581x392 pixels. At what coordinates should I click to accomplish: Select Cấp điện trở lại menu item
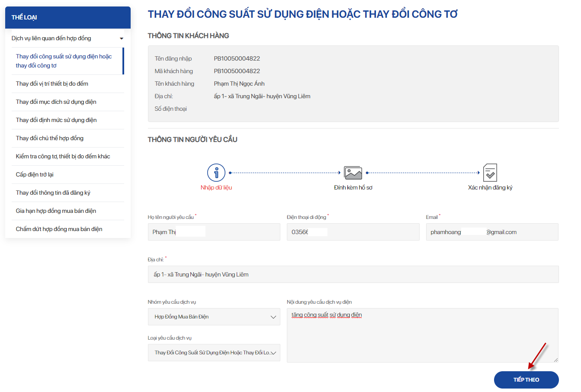point(35,174)
